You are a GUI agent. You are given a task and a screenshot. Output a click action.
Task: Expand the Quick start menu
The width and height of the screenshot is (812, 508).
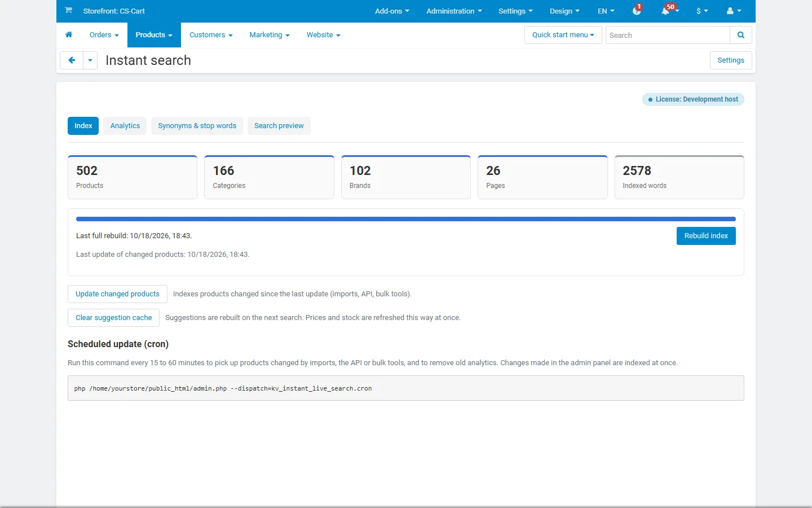563,35
